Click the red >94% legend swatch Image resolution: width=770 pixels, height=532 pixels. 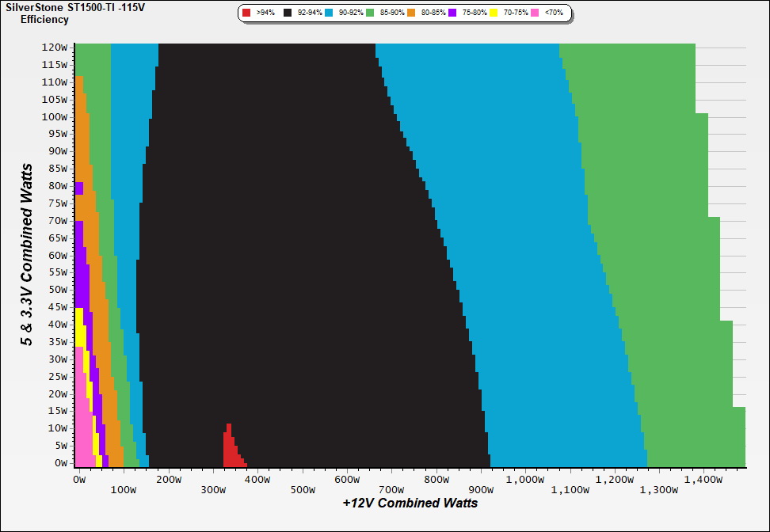pyautogui.click(x=247, y=13)
